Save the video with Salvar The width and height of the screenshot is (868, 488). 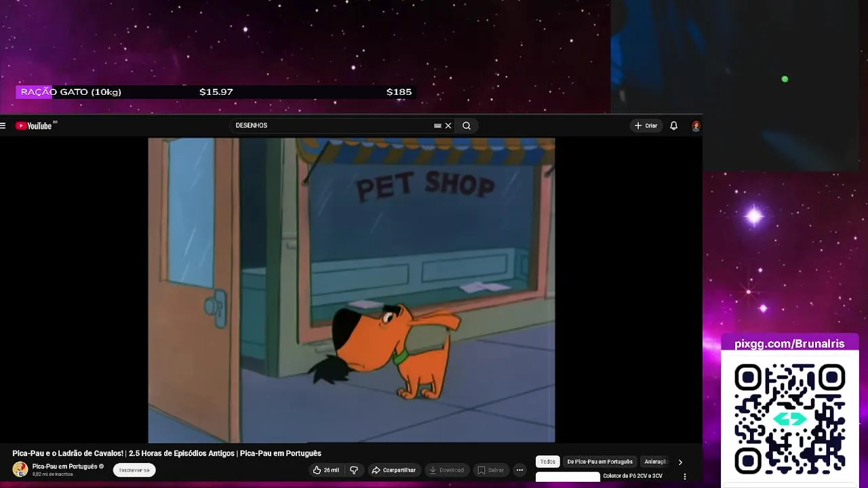[x=490, y=470]
